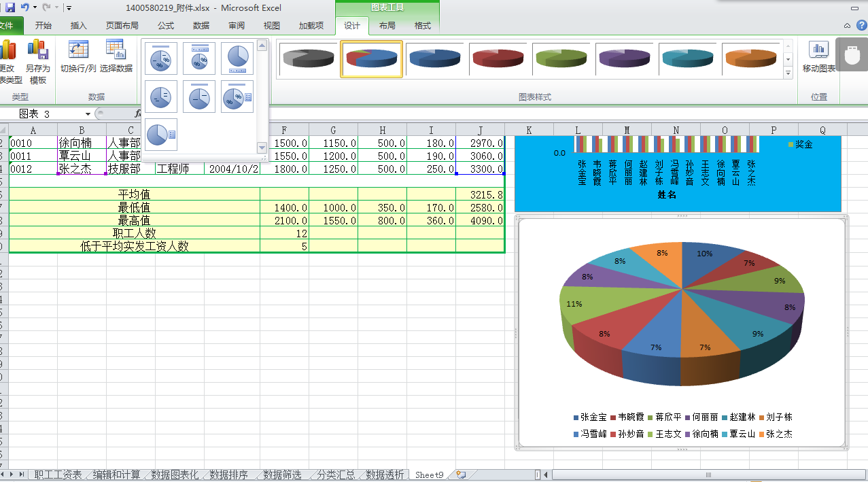Screen dimensions: 868x482
Task: Click the 姓名 axis title in the bar chart
Action: (x=667, y=194)
